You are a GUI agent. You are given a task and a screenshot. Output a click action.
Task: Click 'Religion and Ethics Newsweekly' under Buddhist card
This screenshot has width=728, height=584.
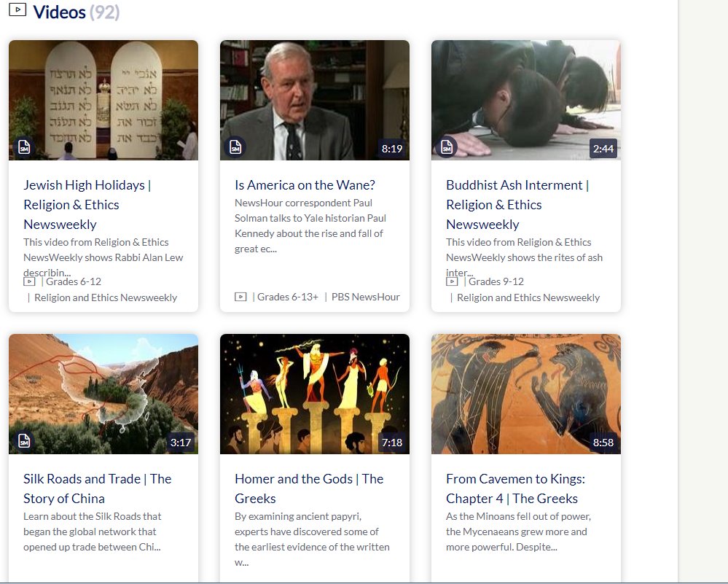pos(528,297)
